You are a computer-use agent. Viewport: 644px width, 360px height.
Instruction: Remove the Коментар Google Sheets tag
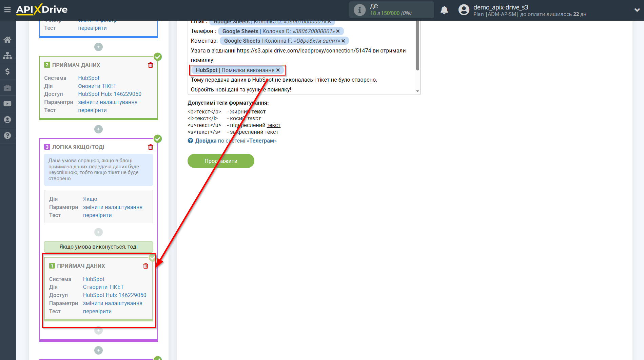(343, 41)
